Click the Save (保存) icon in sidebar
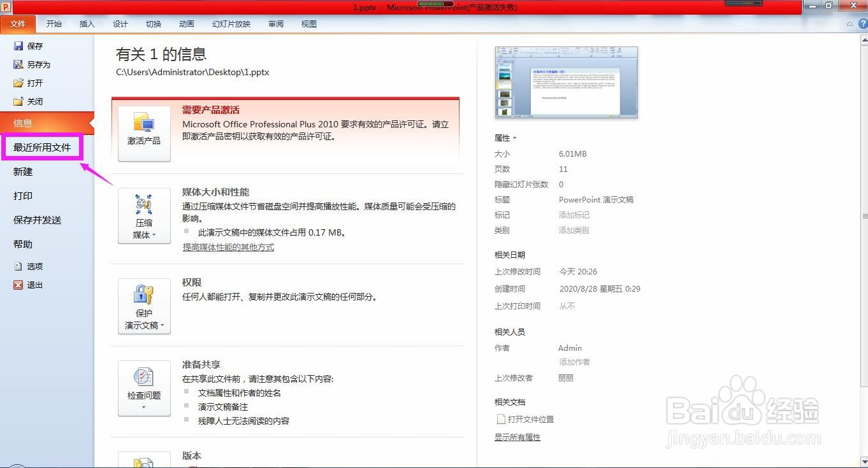The height and width of the screenshot is (468, 868). pyautogui.click(x=18, y=46)
